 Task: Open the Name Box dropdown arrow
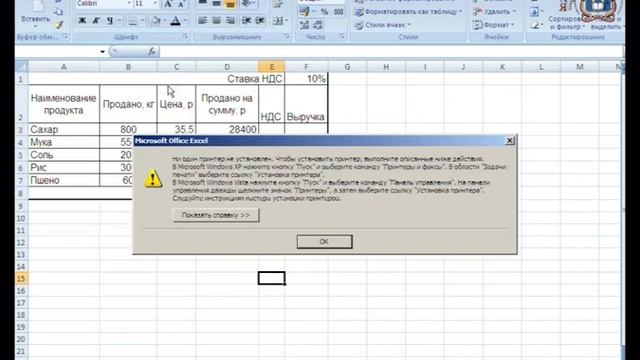point(102,51)
